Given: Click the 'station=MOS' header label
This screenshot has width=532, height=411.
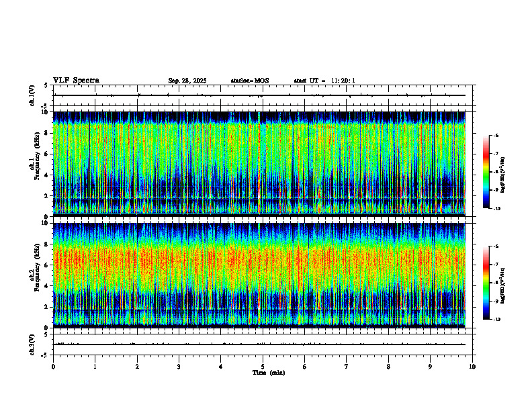Looking at the screenshot, I should (x=250, y=81).
